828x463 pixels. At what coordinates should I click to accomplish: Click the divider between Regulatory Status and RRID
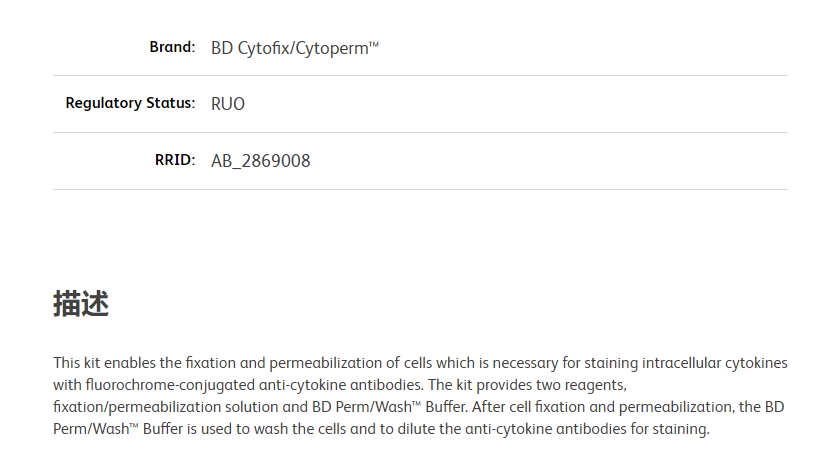tap(420, 133)
